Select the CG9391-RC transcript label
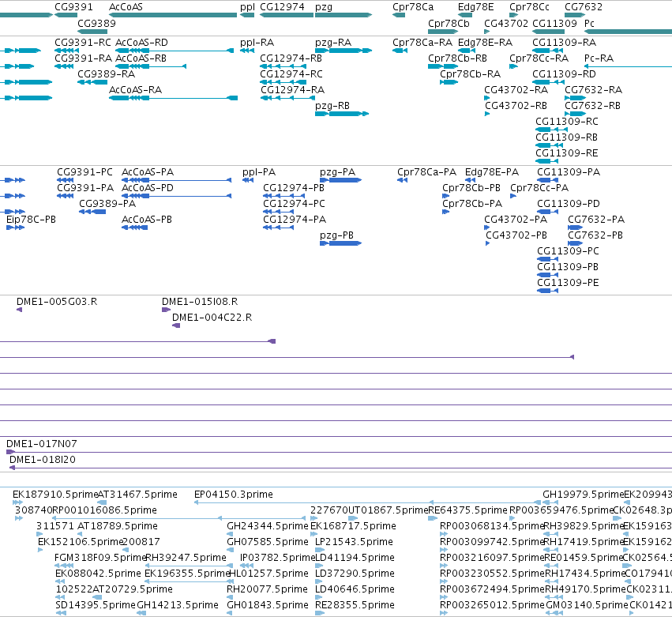 coord(83,43)
